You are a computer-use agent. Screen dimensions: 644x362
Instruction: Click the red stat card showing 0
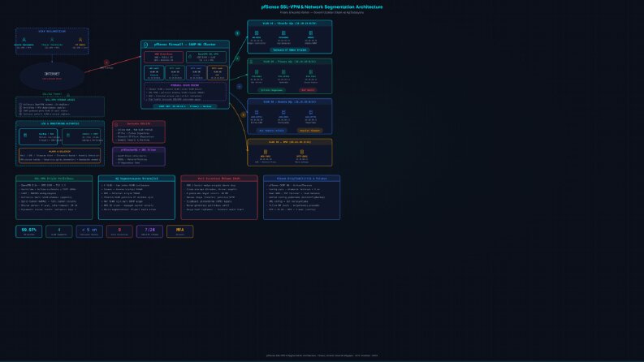(x=119, y=231)
